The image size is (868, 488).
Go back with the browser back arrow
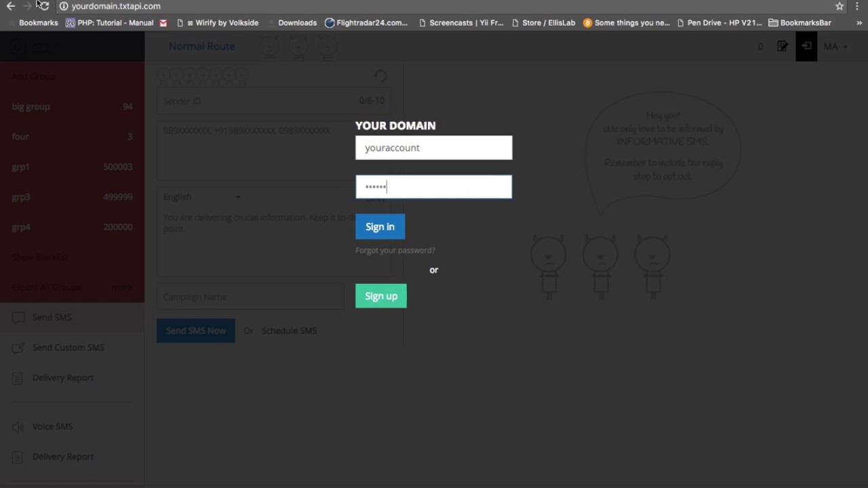click(11, 6)
